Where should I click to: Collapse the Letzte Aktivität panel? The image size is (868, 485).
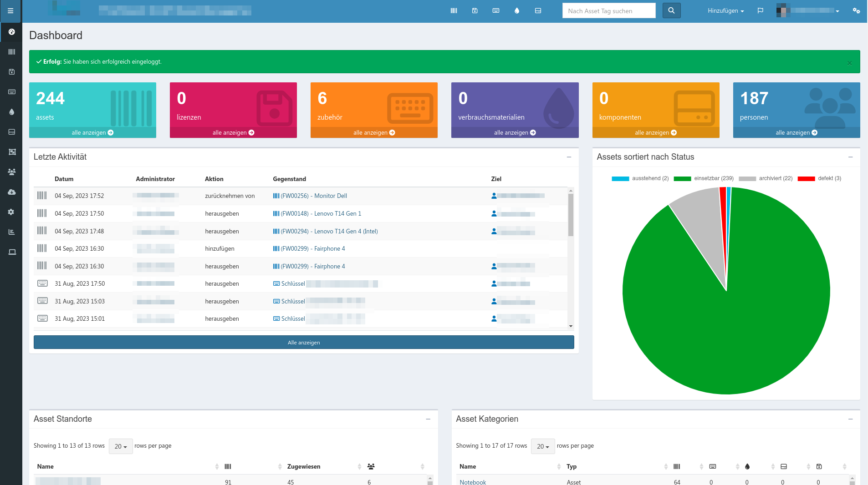pos(569,157)
